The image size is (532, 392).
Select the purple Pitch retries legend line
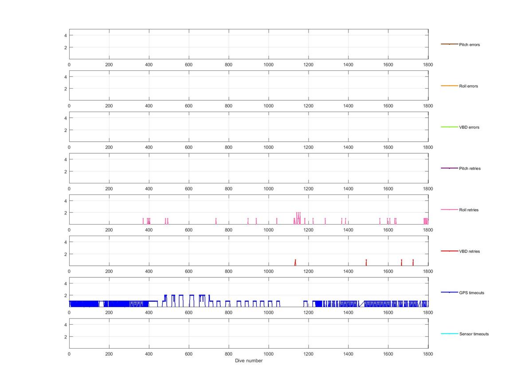click(449, 168)
